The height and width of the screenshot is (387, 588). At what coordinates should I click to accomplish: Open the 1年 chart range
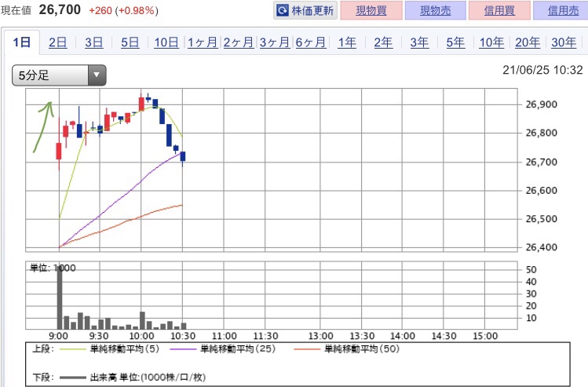coord(347,42)
